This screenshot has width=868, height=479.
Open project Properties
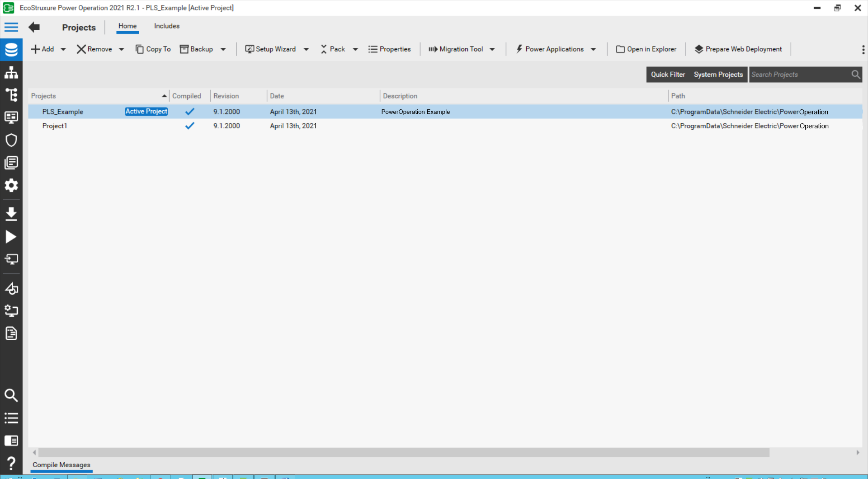pyautogui.click(x=390, y=49)
